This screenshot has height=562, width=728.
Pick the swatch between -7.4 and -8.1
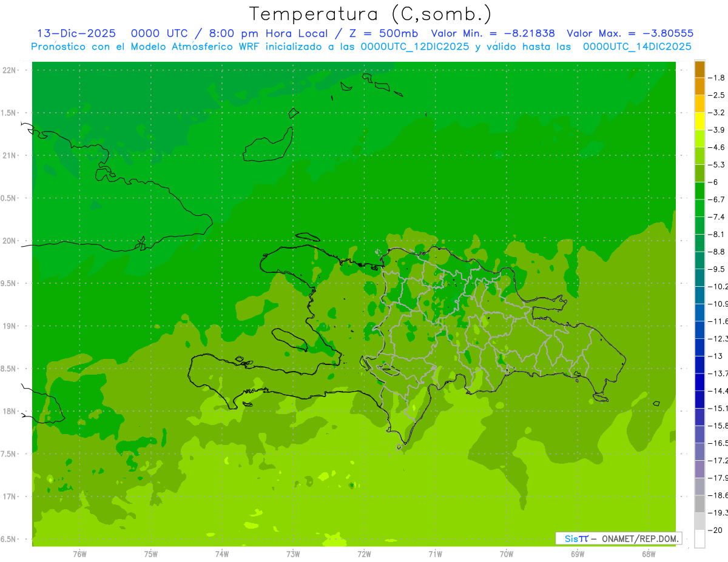[699, 226]
